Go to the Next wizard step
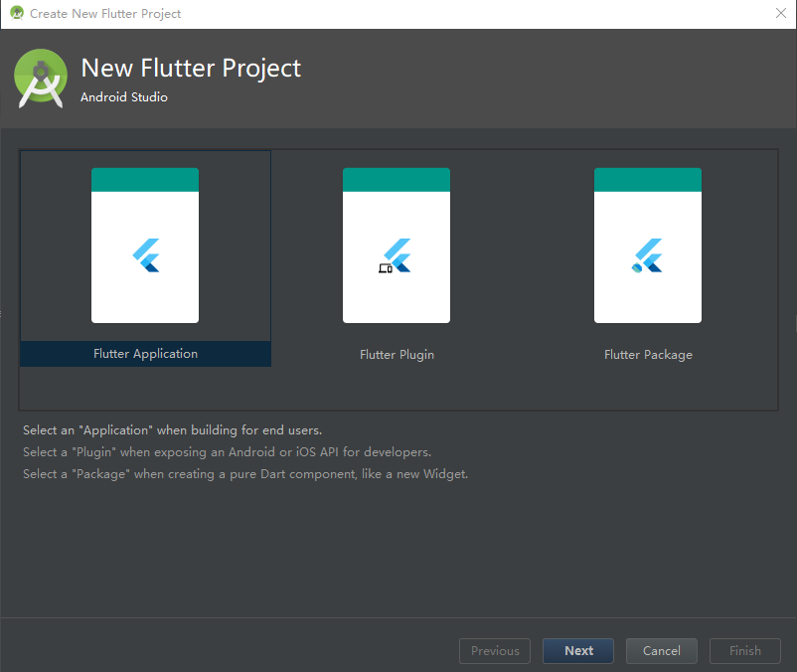Screen dimensions: 797x672 [x=578, y=651]
